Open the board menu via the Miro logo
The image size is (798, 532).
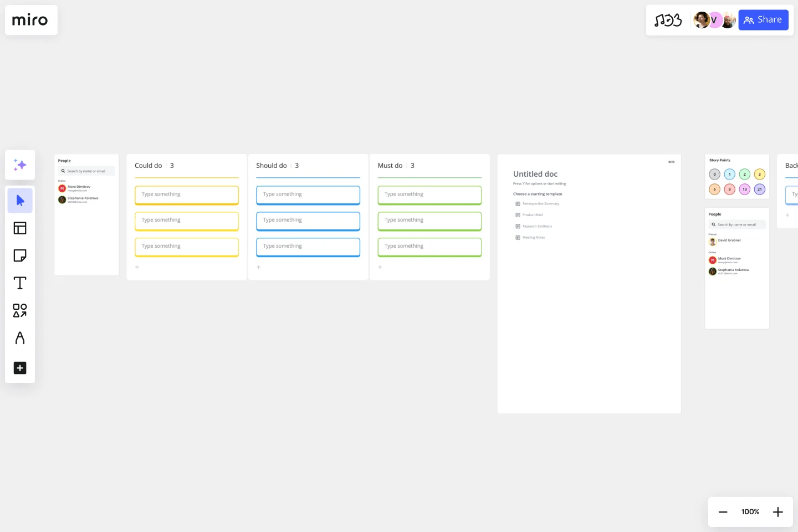pos(30,20)
